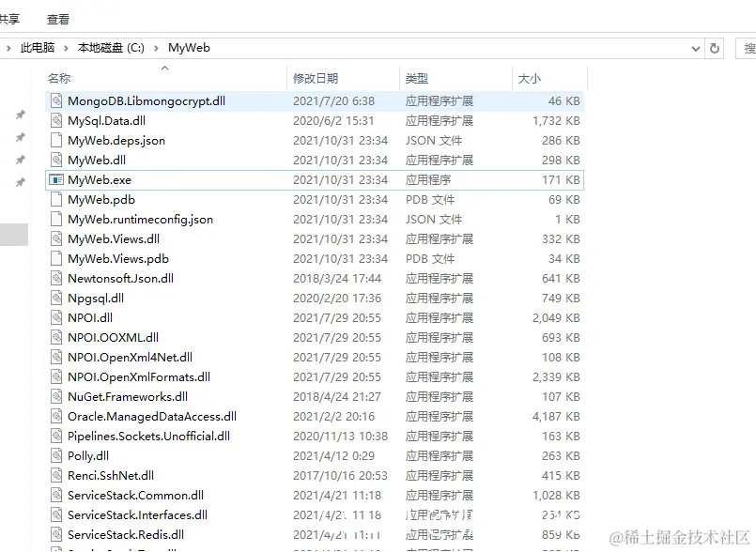Select the Oracle.ManagedDataAccess.dll file name
The height and width of the screenshot is (552, 756).
[x=152, y=417]
